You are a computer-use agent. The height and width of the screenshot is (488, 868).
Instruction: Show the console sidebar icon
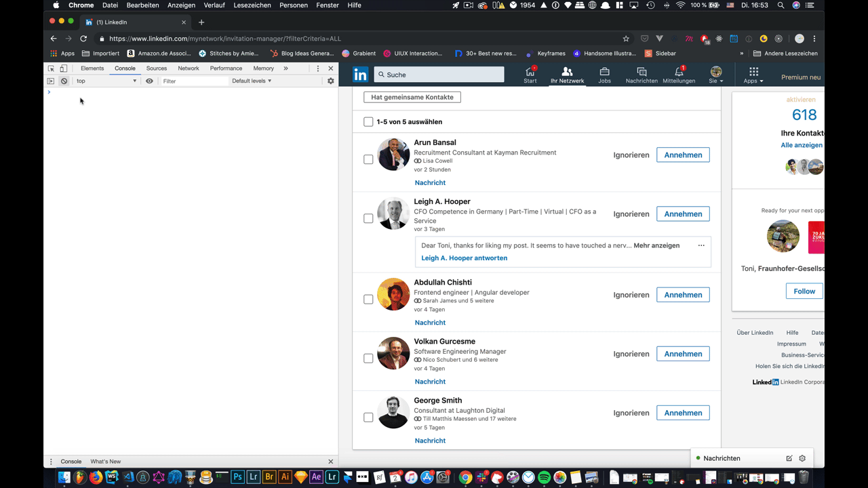click(50, 81)
